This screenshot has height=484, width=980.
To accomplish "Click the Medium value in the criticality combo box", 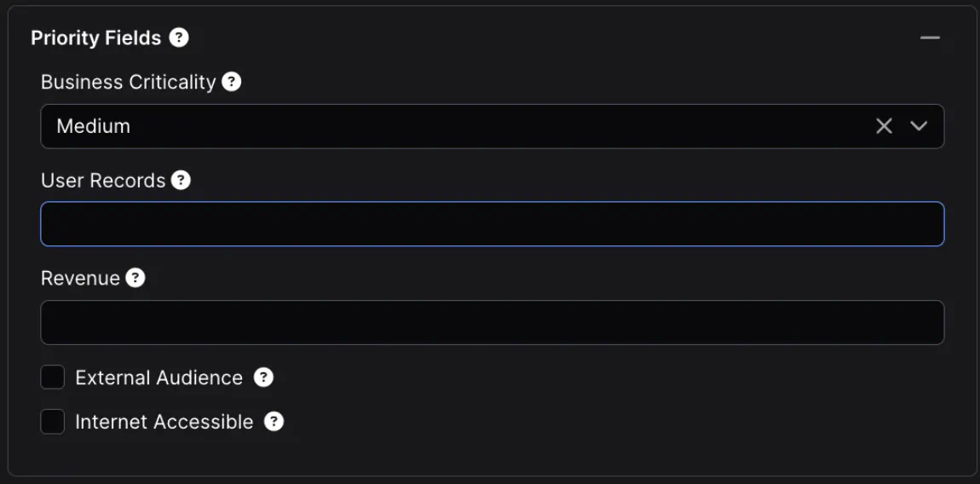I will pyautogui.click(x=94, y=126).
